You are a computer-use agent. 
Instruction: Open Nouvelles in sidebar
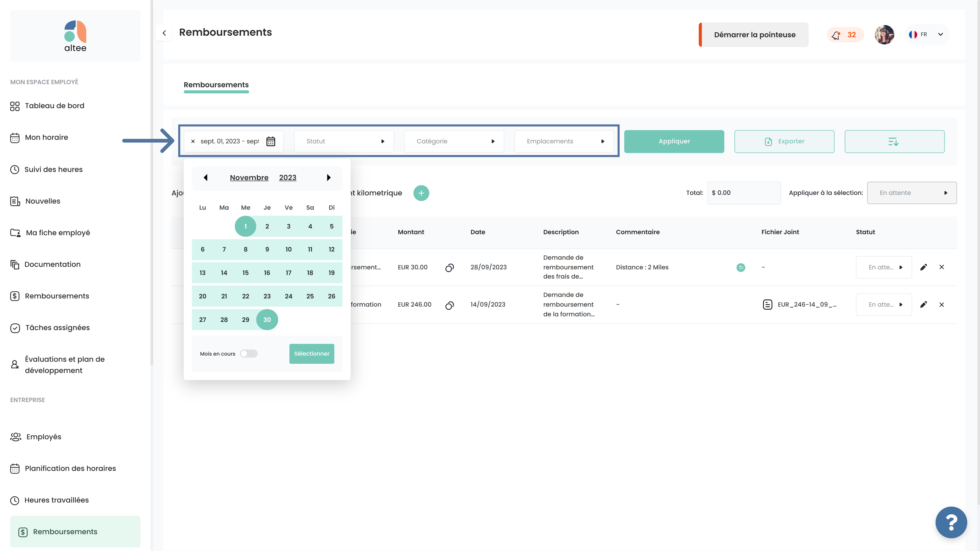[x=35, y=201]
